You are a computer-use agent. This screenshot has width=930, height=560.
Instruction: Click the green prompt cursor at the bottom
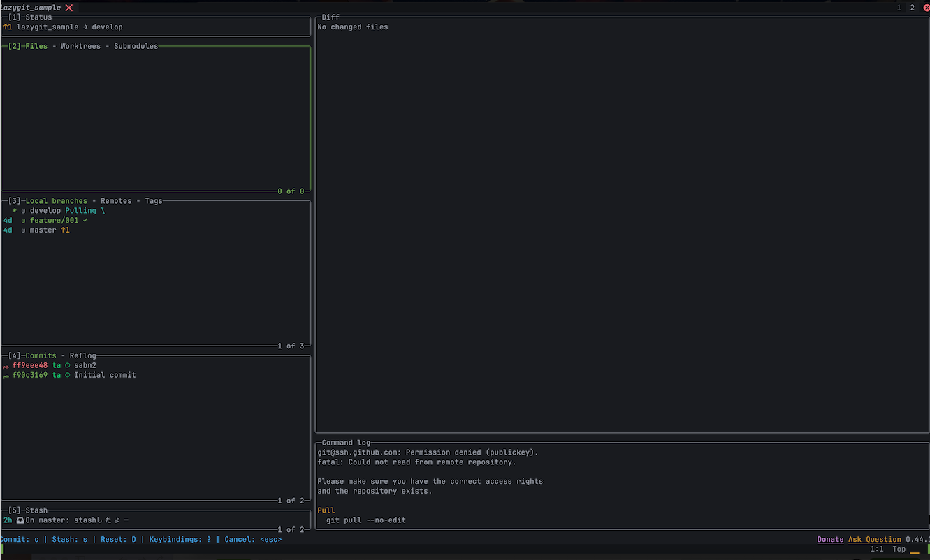tap(3, 549)
